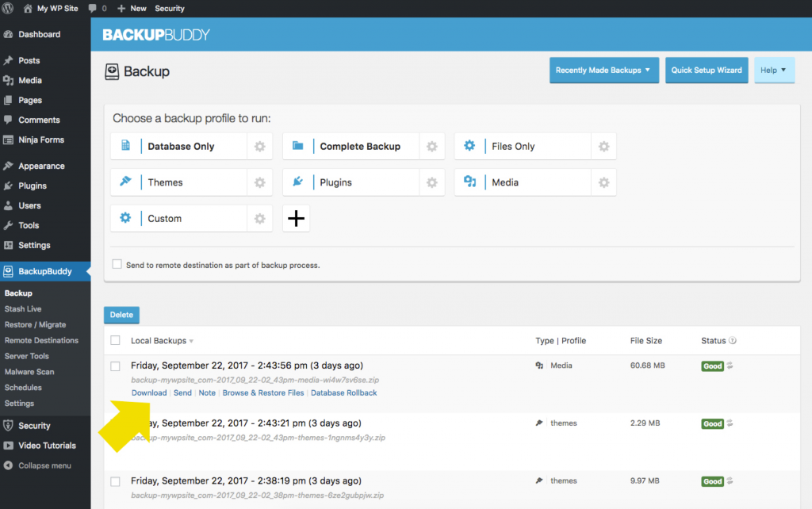Collapse the admin sidebar menu
812x509 pixels.
[37, 465]
